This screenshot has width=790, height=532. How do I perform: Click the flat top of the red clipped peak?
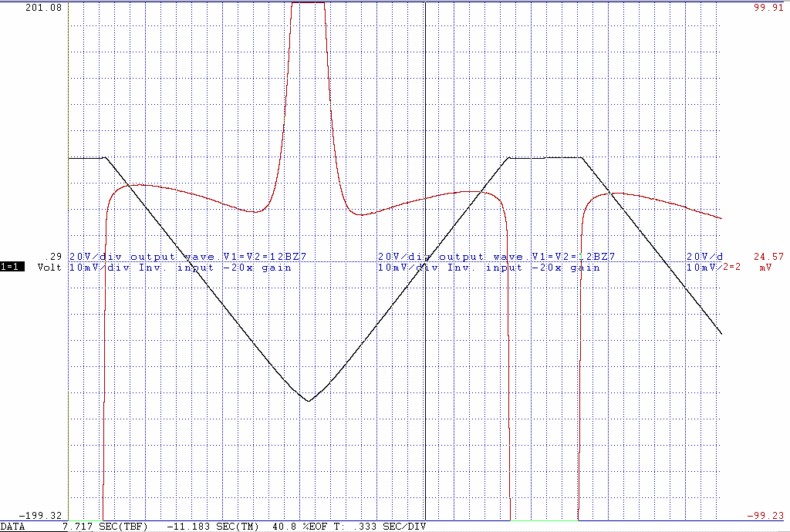pyautogui.click(x=308, y=3)
